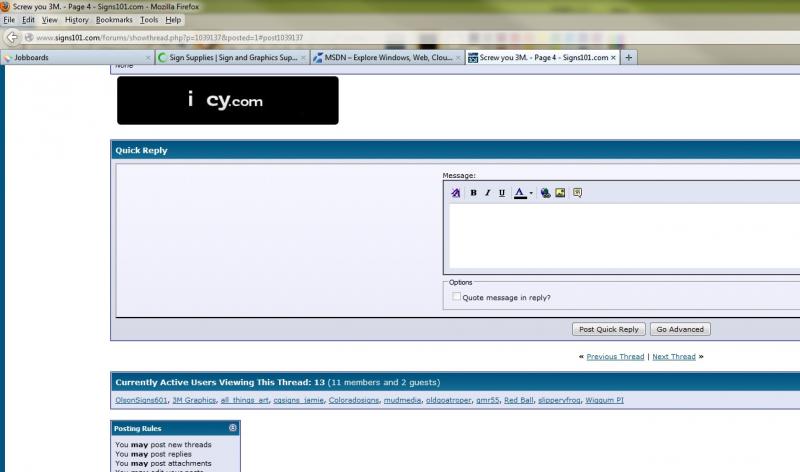Viewport: 800px width, 472px height.
Task: Open user cgsigns_jamie profile link
Action: pyautogui.click(x=298, y=401)
